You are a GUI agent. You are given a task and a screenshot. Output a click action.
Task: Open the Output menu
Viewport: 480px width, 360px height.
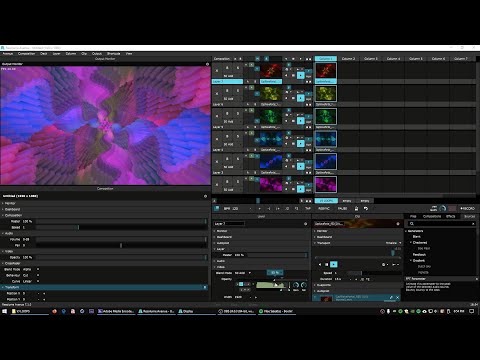tap(97, 53)
